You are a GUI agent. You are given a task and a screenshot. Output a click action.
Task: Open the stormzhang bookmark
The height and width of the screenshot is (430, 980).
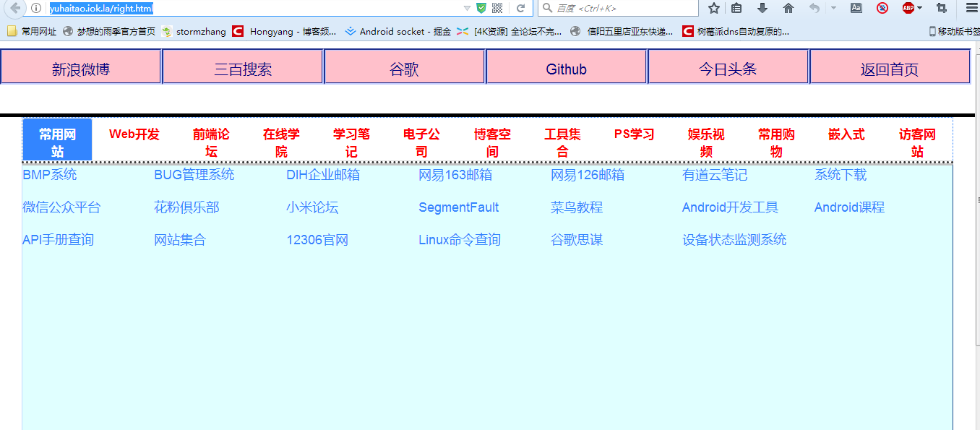194,31
